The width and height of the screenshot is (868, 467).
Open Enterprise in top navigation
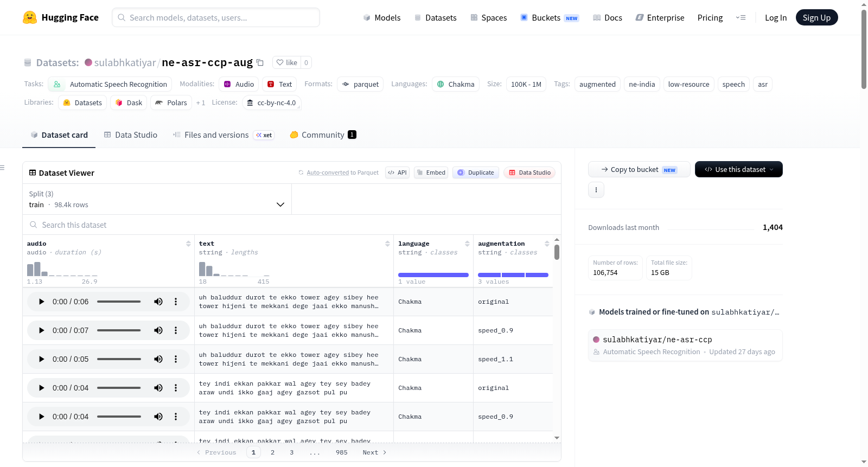tap(660, 17)
